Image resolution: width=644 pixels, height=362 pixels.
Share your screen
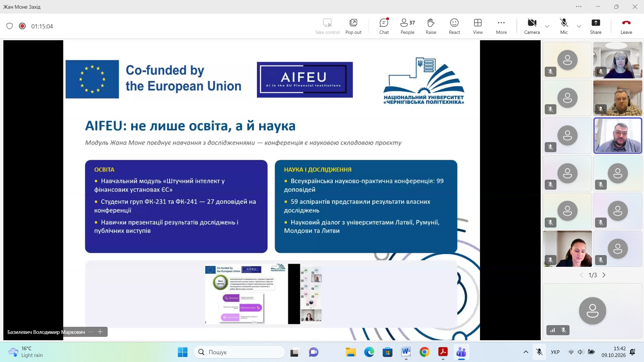(596, 26)
